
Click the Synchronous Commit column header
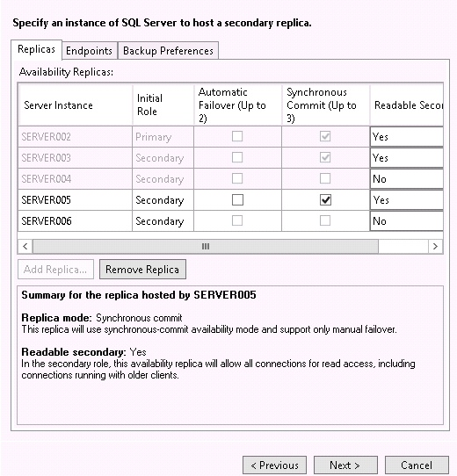326,105
